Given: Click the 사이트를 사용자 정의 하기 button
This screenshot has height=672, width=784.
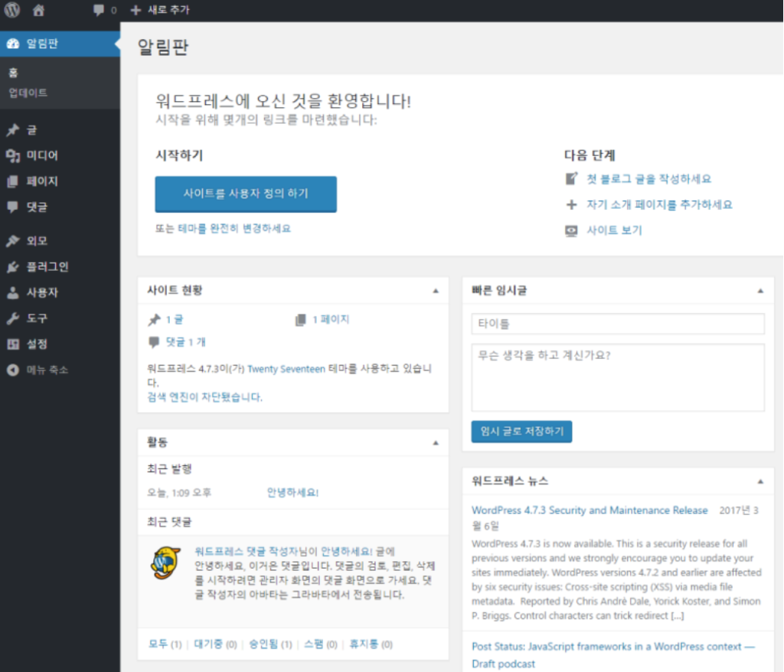Looking at the screenshot, I should 246,194.
